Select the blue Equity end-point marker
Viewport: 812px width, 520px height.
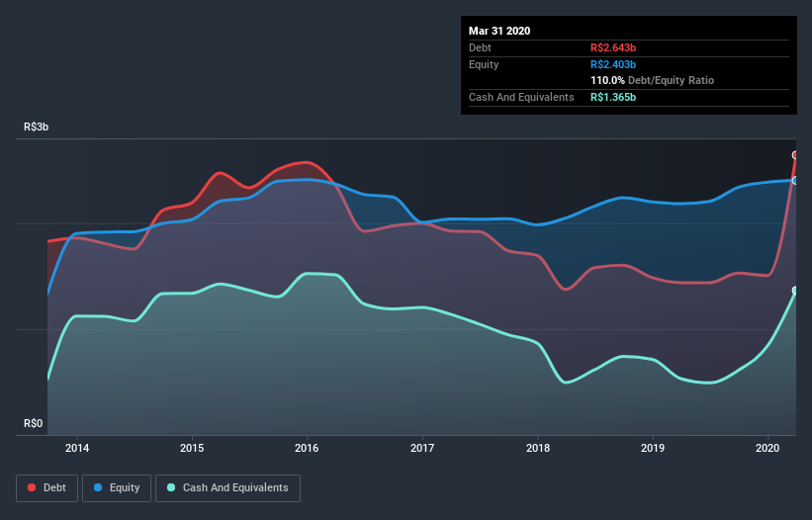click(795, 181)
